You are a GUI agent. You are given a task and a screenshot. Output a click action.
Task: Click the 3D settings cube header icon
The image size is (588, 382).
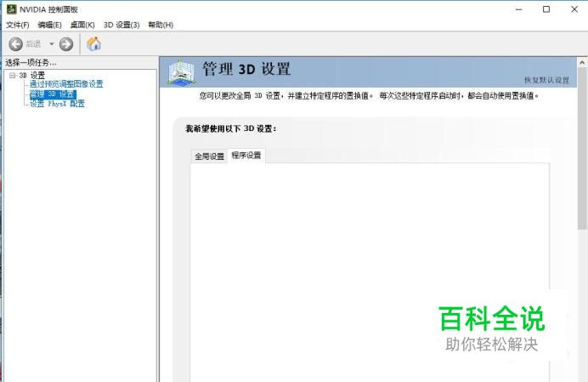click(182, 72)
